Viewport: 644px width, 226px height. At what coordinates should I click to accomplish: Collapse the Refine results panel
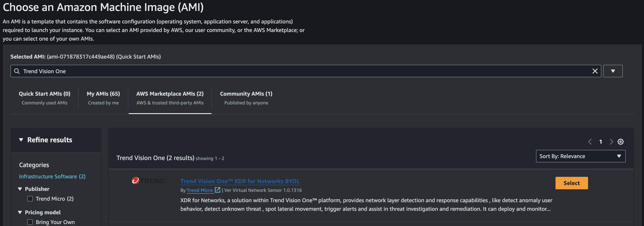click(x=21, y=140)
